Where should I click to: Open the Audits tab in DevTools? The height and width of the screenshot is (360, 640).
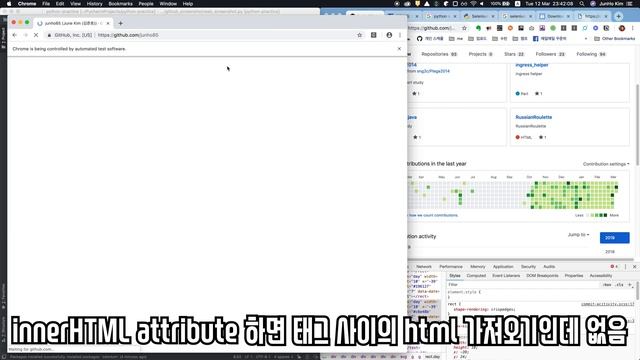(x=549, y=267)
